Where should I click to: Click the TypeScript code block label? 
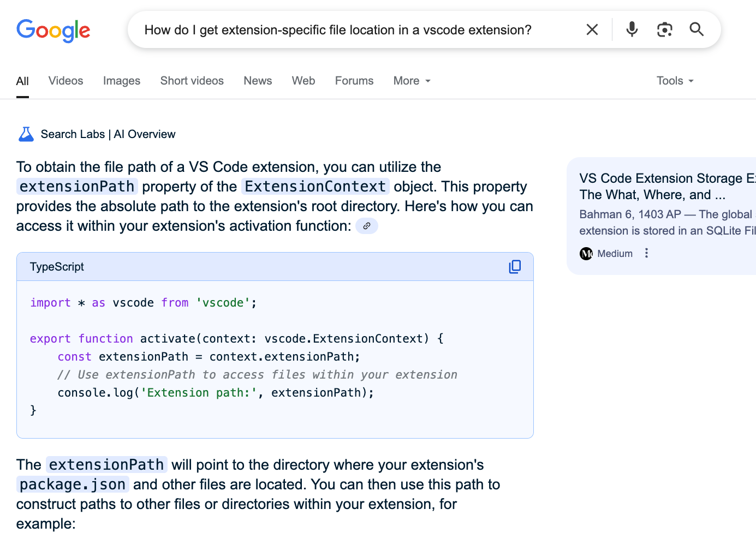point(57,267)
